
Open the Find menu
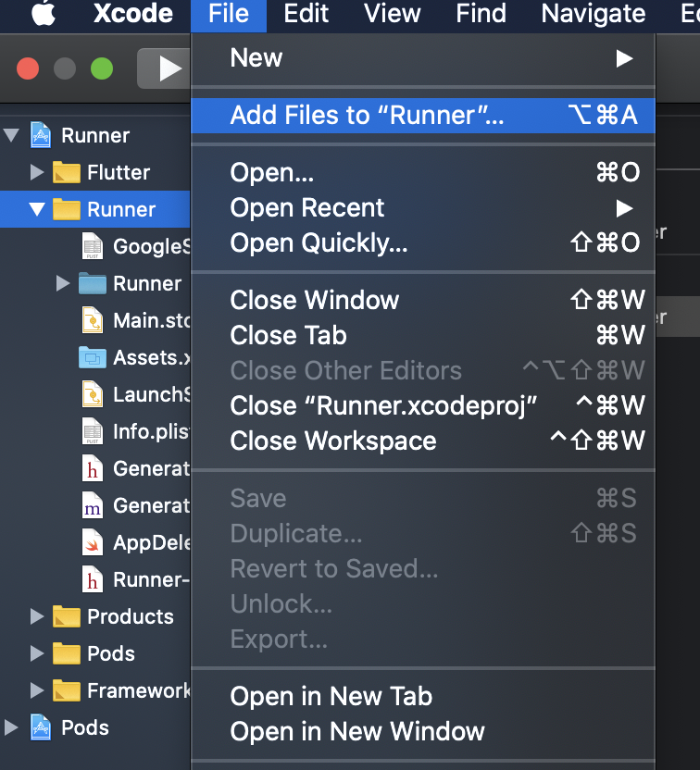481,13
